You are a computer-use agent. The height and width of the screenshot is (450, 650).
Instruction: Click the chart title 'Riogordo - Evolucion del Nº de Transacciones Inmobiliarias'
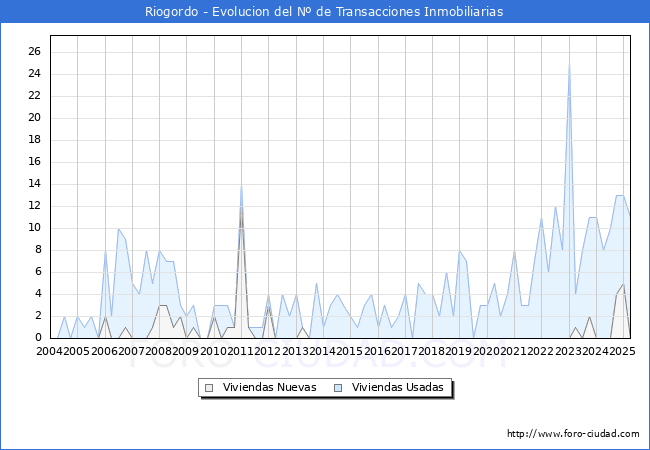click(324, 11)
